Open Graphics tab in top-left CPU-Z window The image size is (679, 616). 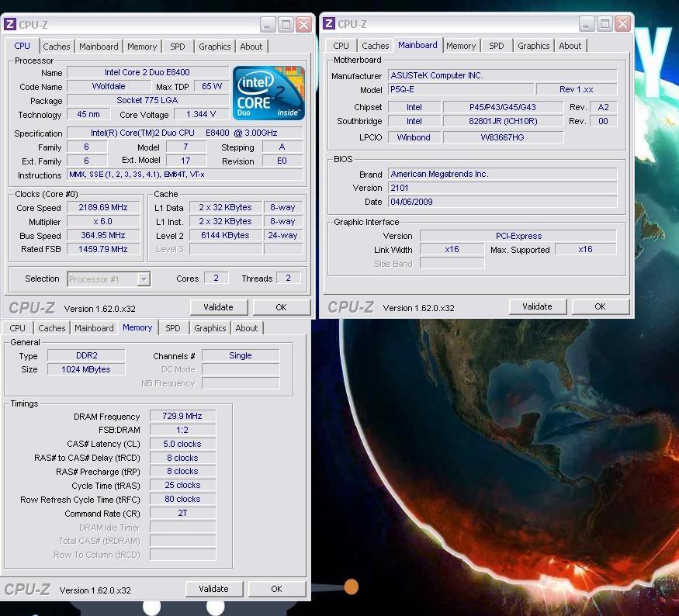pyautogui.click(x=215, y=47)
